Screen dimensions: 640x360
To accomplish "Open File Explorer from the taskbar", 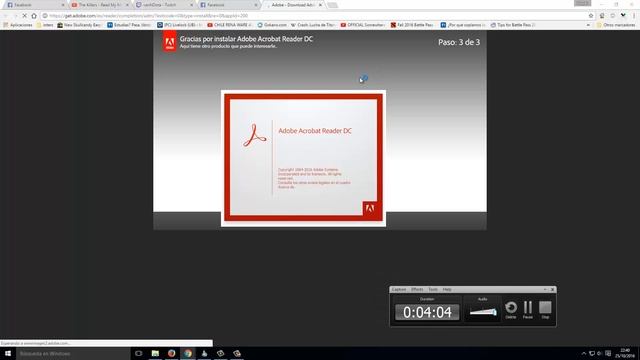I will (155, 353).
